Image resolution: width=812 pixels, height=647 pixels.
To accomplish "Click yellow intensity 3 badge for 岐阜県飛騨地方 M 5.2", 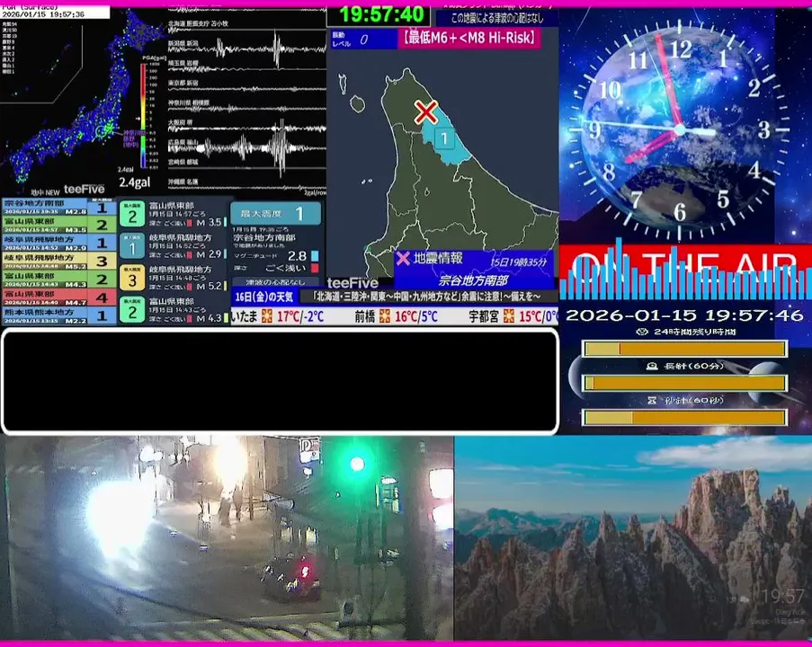I will (132, 278).
